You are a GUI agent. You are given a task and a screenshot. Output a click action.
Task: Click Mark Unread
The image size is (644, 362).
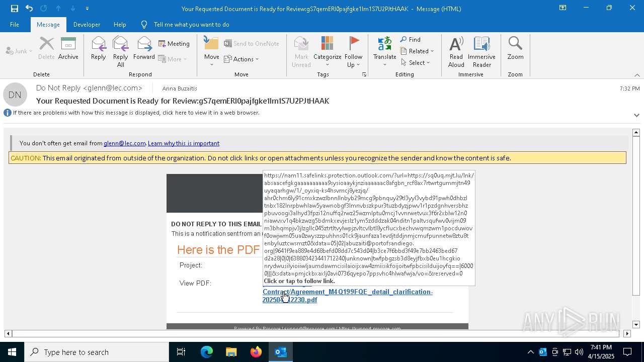301,52
